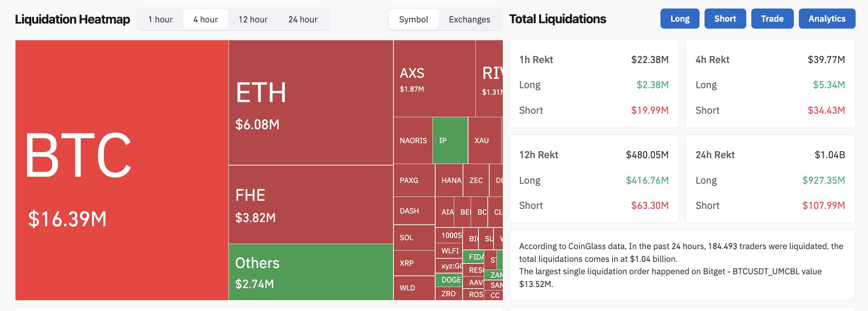Click the blue Long button
This screenshot has width=868, height=311.
pos(680,19)
